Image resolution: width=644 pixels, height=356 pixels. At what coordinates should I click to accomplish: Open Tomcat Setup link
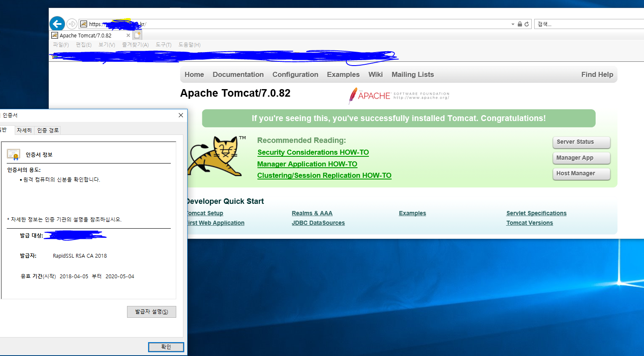[x=205, y=213]
